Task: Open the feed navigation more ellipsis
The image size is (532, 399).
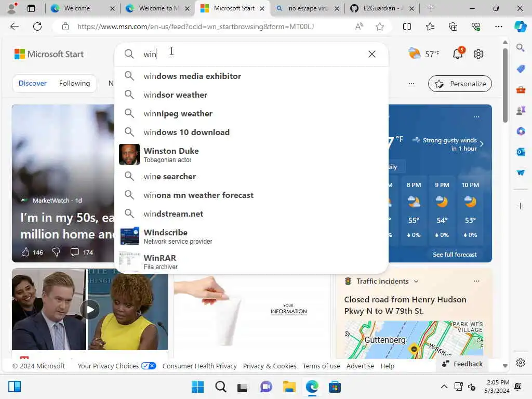Action: (411, 84)
